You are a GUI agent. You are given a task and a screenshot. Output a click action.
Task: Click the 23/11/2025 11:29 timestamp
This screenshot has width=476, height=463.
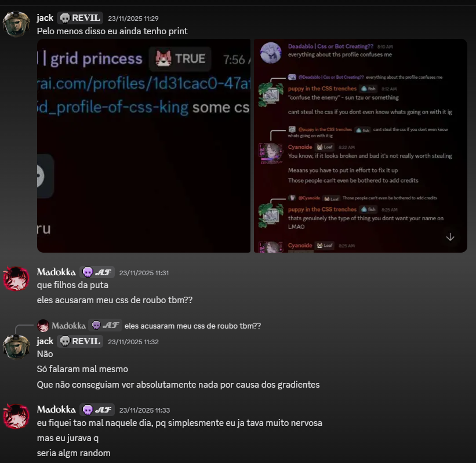point(133,19)
